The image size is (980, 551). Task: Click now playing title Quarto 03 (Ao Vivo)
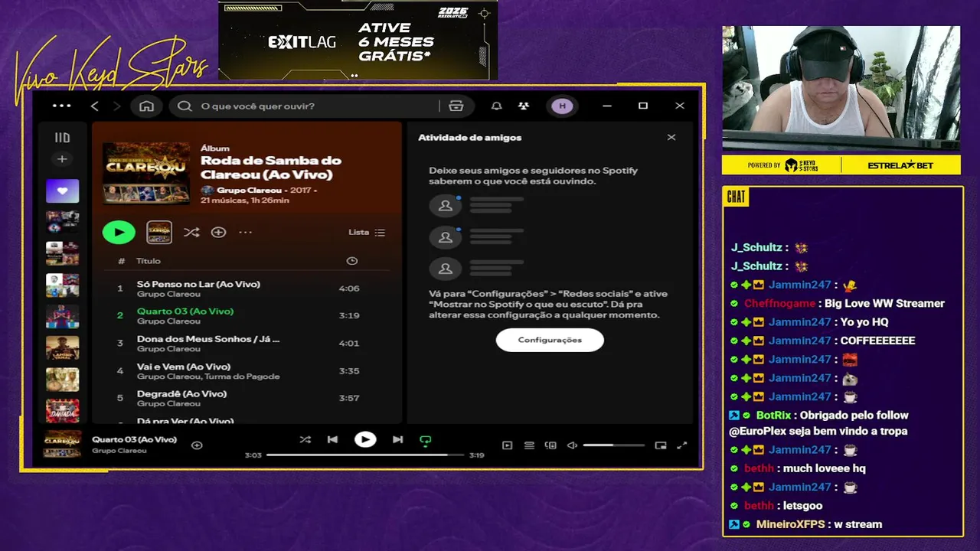click(x=135, y=439)
